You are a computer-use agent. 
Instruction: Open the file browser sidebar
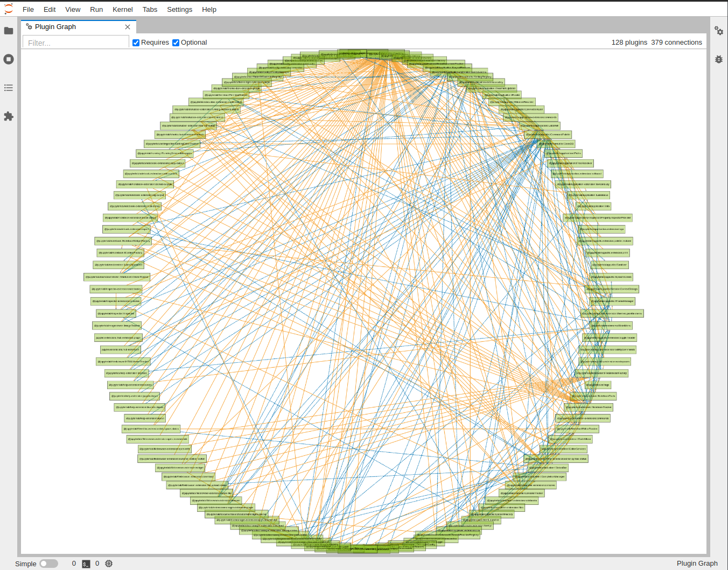[9, 31]
